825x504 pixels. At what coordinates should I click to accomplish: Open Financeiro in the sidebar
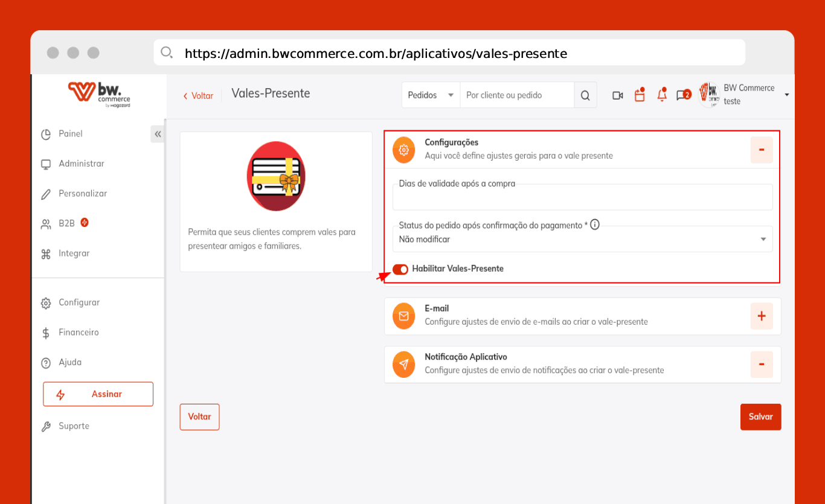79,333
